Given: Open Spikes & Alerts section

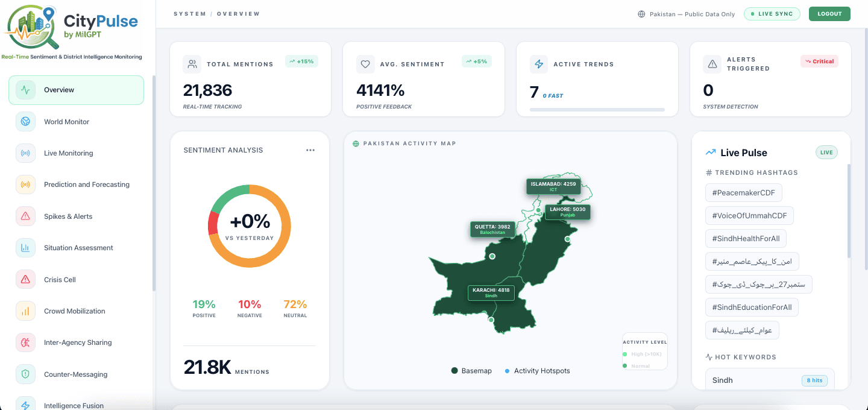Looking at the screenshot, I should click(76, 216).
